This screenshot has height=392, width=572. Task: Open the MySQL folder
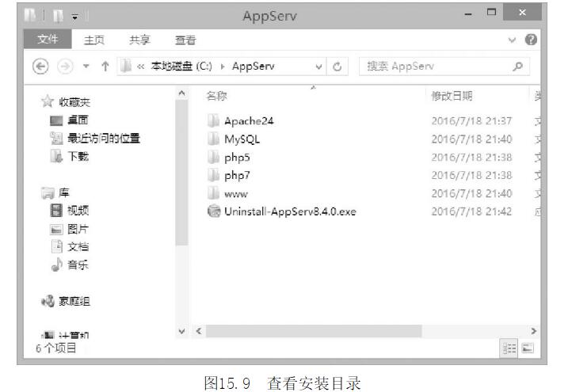[x=242, y=139]
